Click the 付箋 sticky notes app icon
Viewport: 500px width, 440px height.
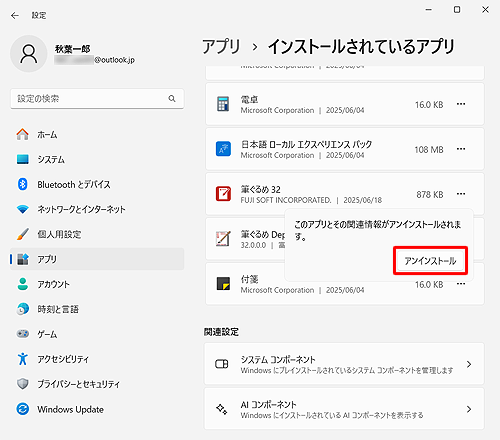pos(223,284)
